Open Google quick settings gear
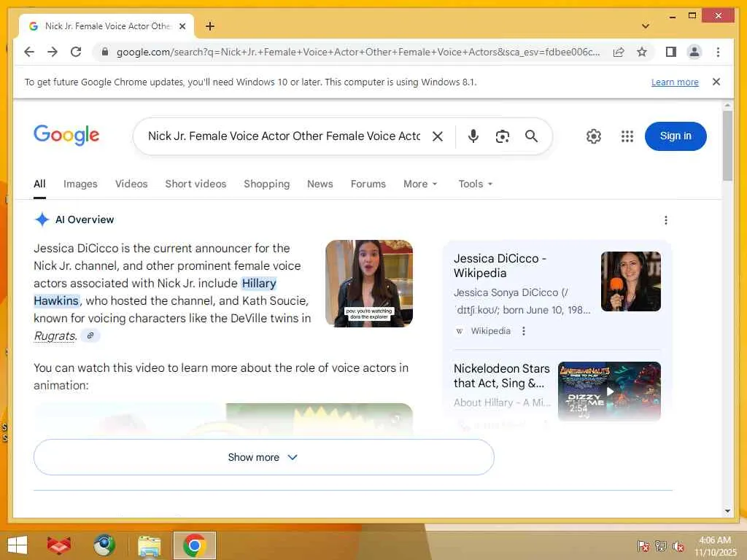 coord(594,136)
